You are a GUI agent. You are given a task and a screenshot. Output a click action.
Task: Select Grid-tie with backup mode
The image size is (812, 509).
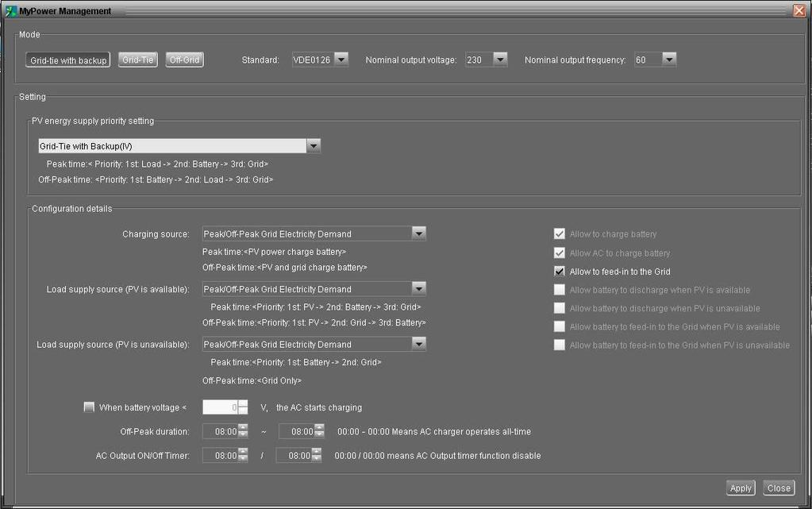pos(67,60)
